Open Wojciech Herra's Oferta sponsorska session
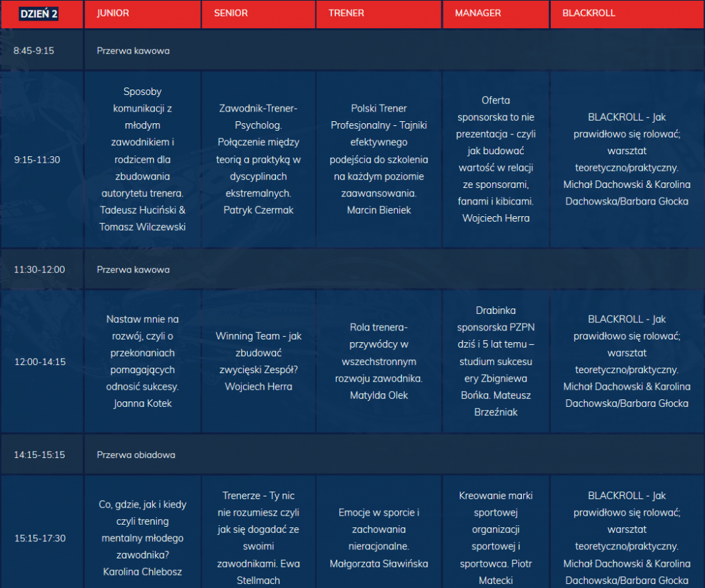The height and width of the screenshot is (588, 705). [496, 159]
